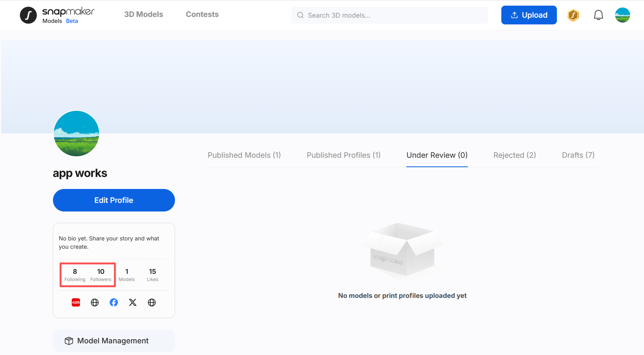Open Contests navigation link
The image size is (644, 355).
coord(202,14)
